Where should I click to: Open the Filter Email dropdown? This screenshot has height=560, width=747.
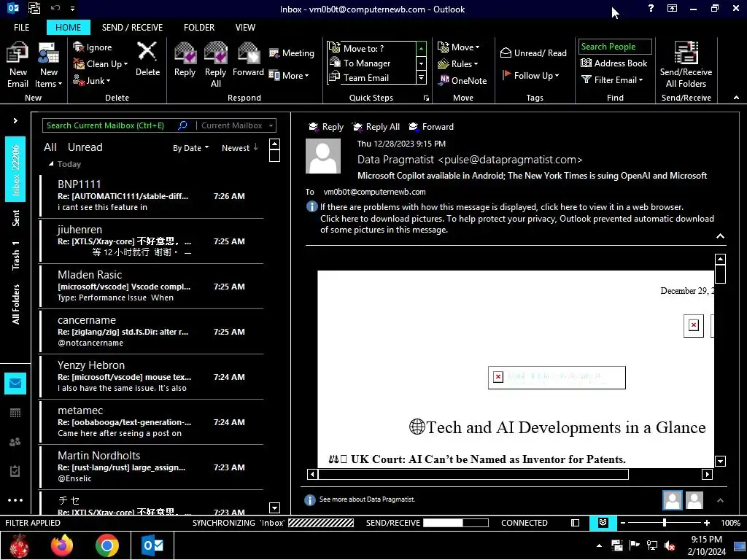tap(612, 80)
